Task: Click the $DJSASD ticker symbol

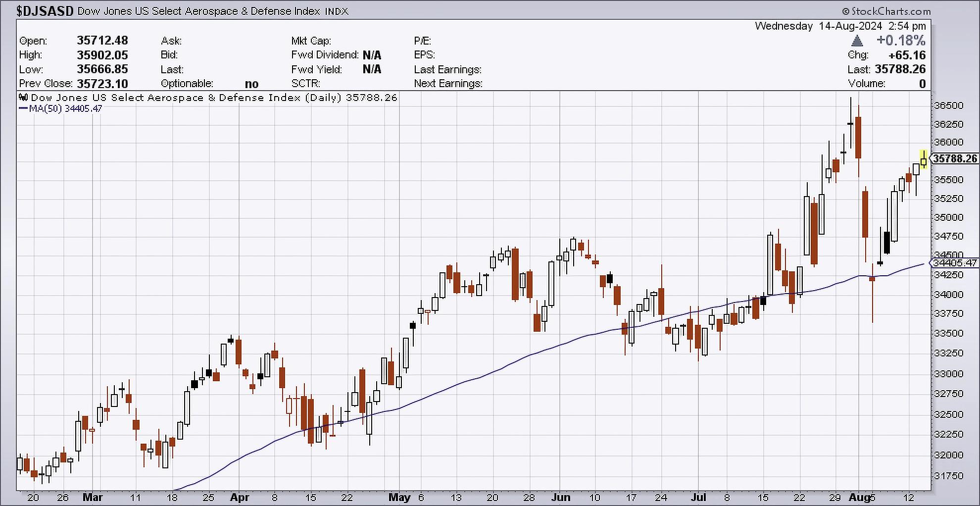Action: [45, 11]
